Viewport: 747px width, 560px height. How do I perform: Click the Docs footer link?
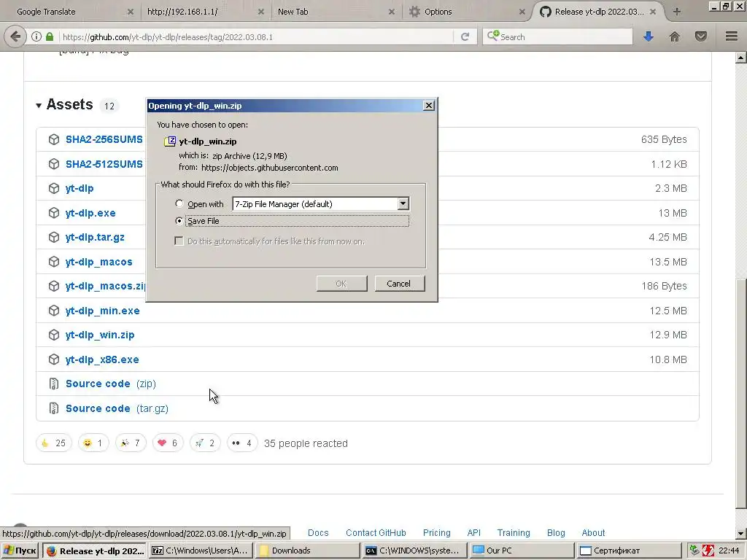coord(318,533)
